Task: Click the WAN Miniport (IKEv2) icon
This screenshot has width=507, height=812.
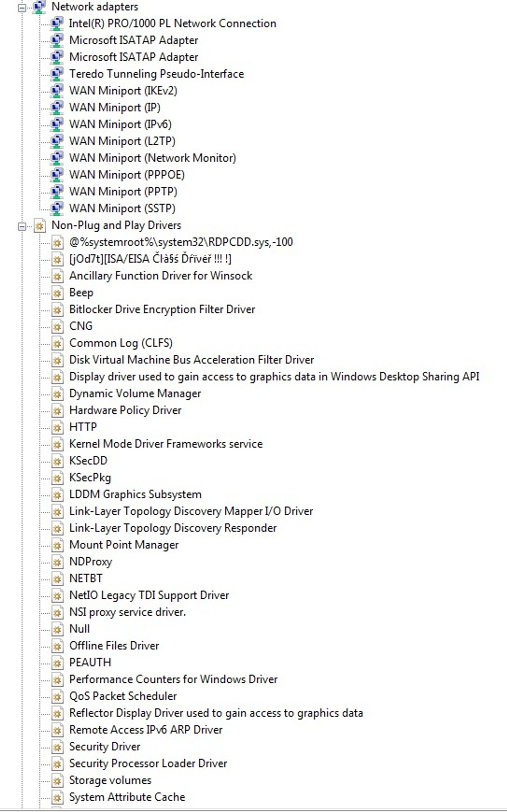Action: click(57, 91)
